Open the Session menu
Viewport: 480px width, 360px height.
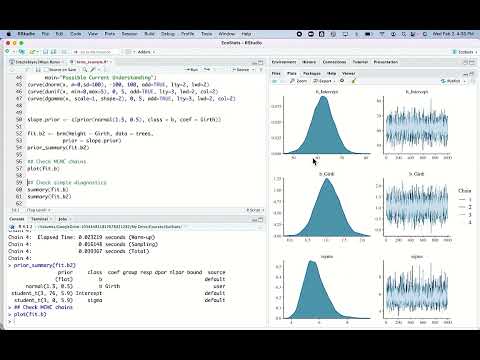129,34
